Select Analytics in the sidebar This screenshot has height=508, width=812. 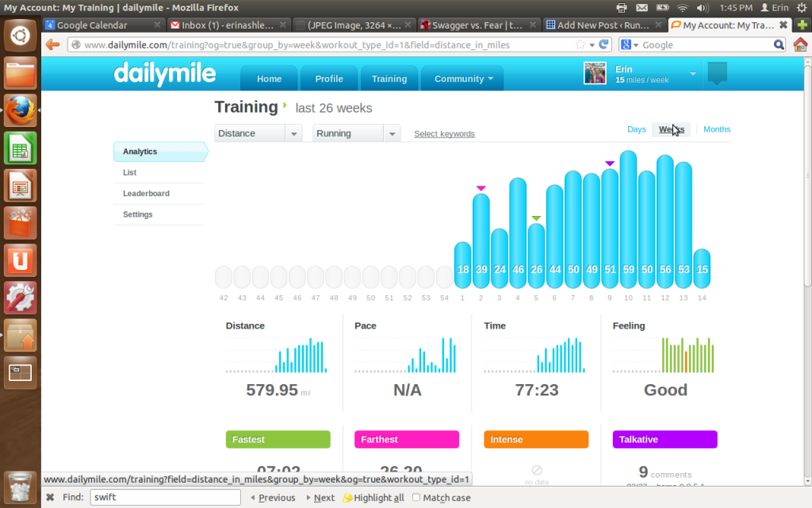coord(160,152)
